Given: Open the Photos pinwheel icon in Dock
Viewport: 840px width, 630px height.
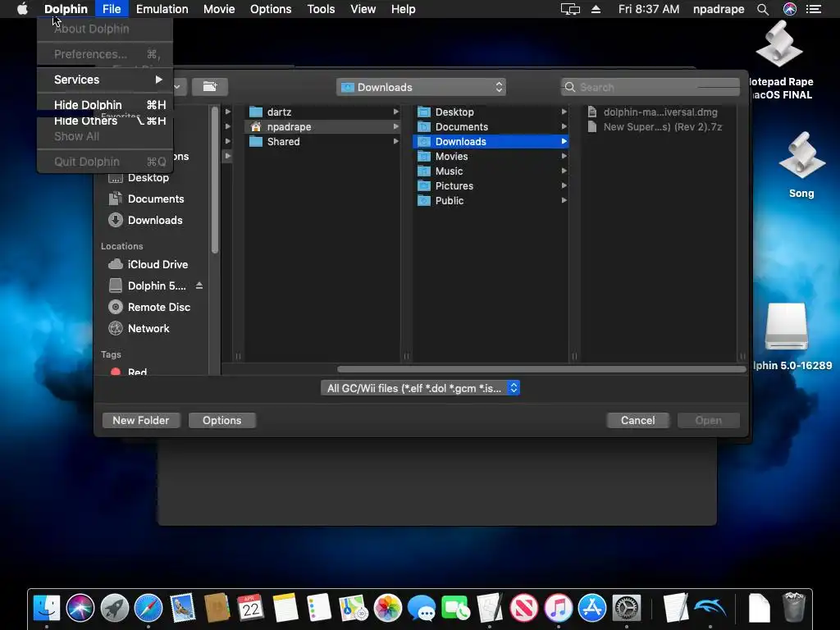Looking at the screenshot, I should tap(387, 608).
